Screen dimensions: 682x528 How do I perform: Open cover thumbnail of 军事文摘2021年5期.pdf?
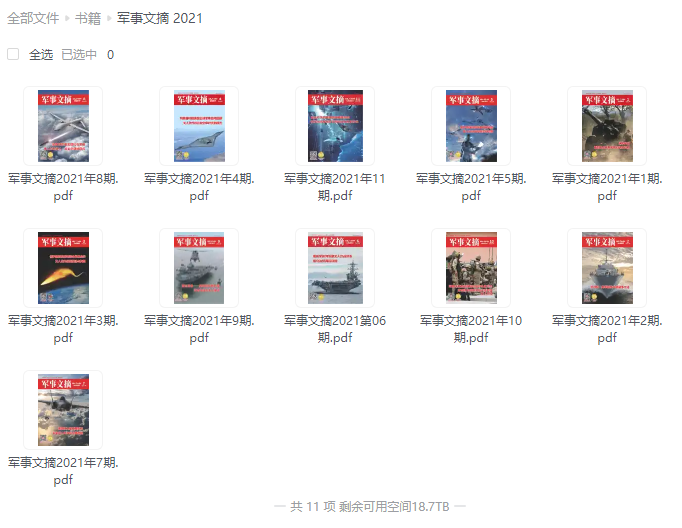[471, 126]
